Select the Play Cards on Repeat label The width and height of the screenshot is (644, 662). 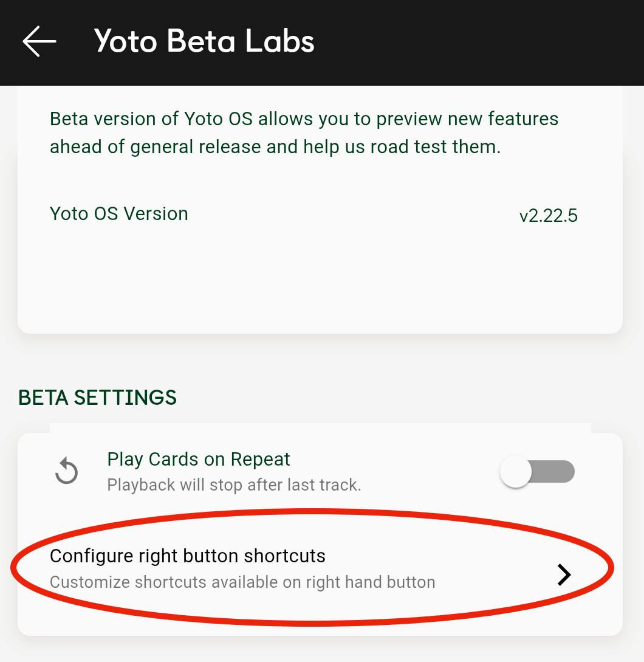click(198, 460)
